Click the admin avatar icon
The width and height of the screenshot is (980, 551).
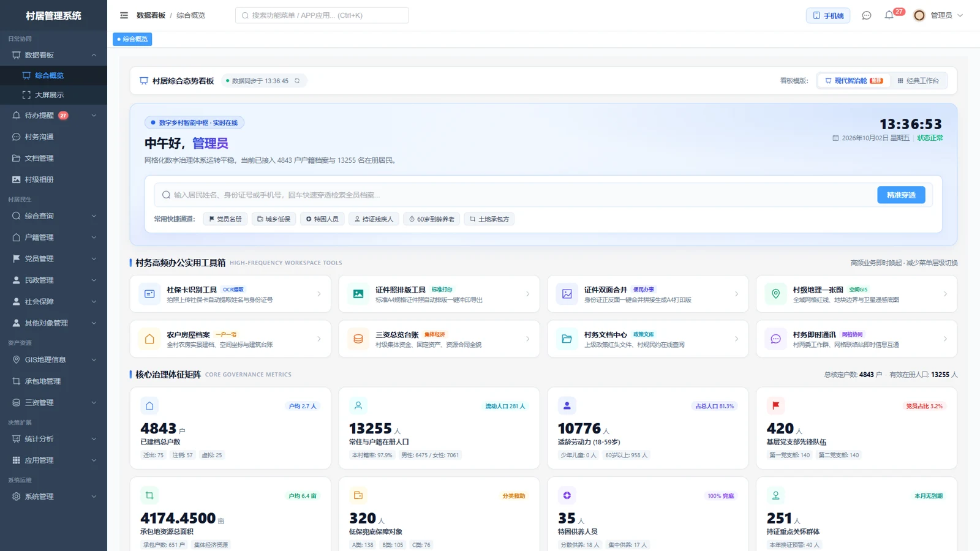[919, 15]
